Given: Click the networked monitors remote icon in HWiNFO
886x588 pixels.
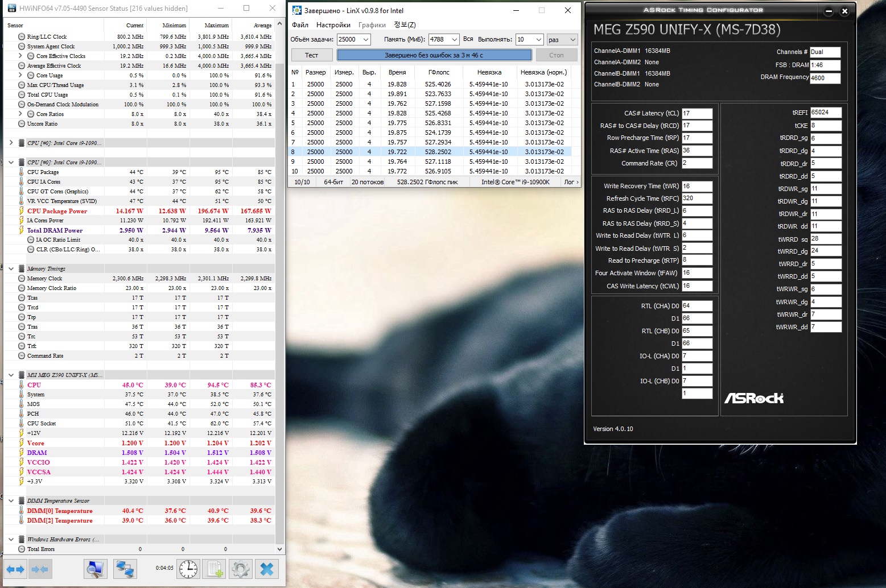Looking at the screenshot, I should 125,569.
